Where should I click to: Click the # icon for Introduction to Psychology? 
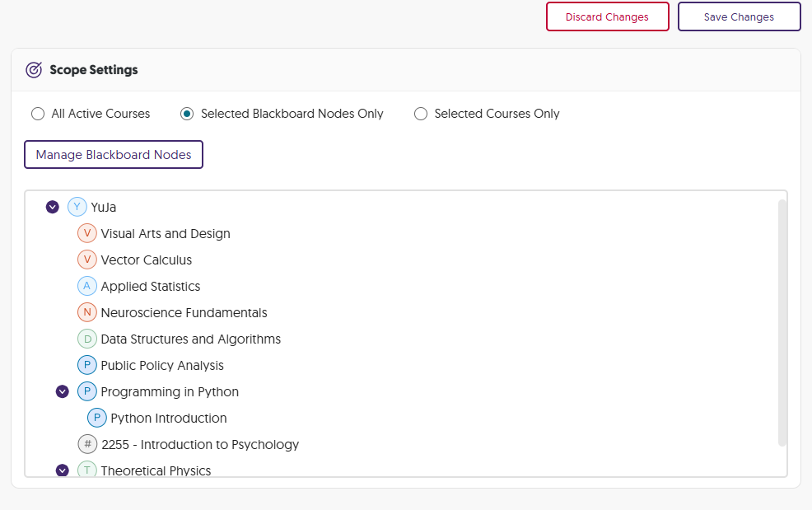(x=87, y=444)
